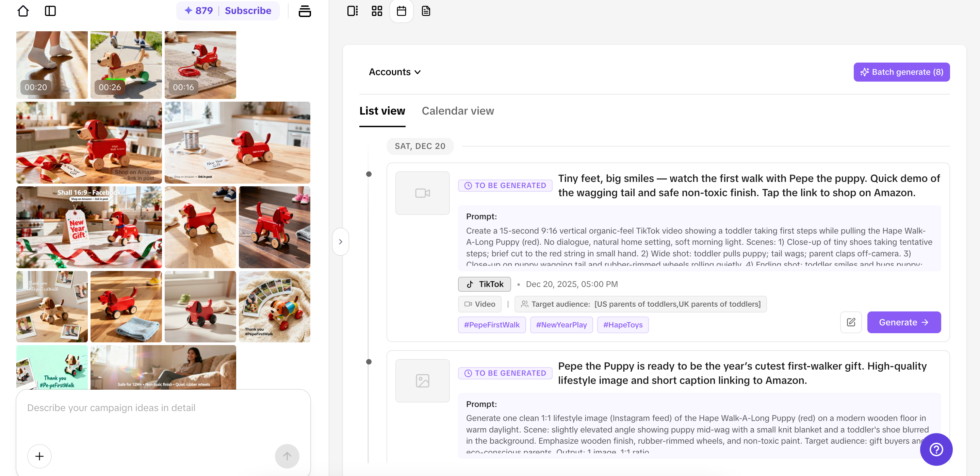This screenshot has height=476, width=980.
Task: Click the plus attachment button
Action: coord(39,456)
